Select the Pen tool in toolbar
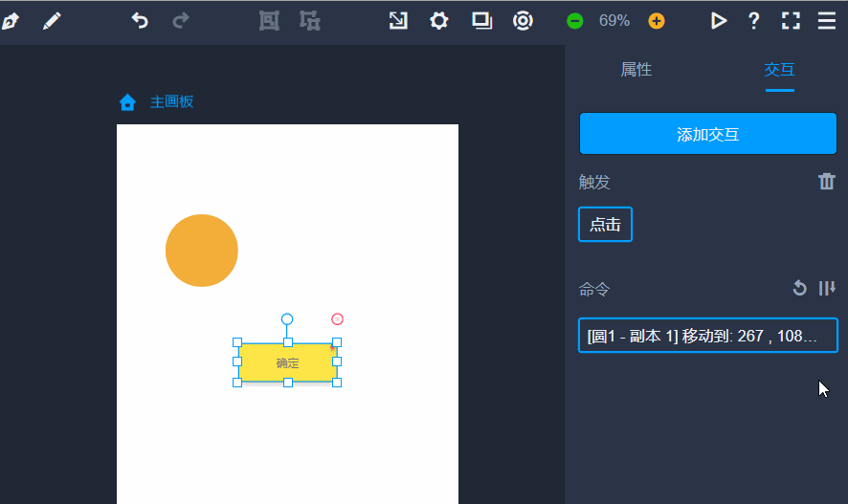 pos(11,21)
